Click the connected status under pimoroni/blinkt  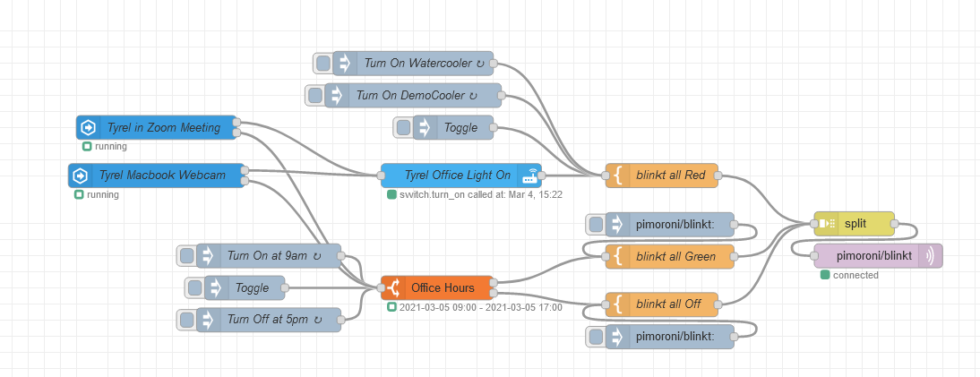(855, 276)
